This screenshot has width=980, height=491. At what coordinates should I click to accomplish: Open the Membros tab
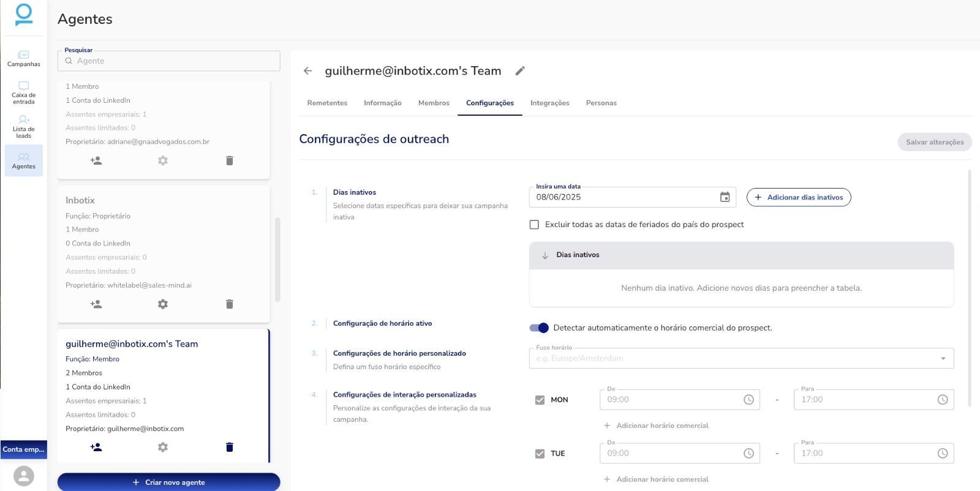434,103
